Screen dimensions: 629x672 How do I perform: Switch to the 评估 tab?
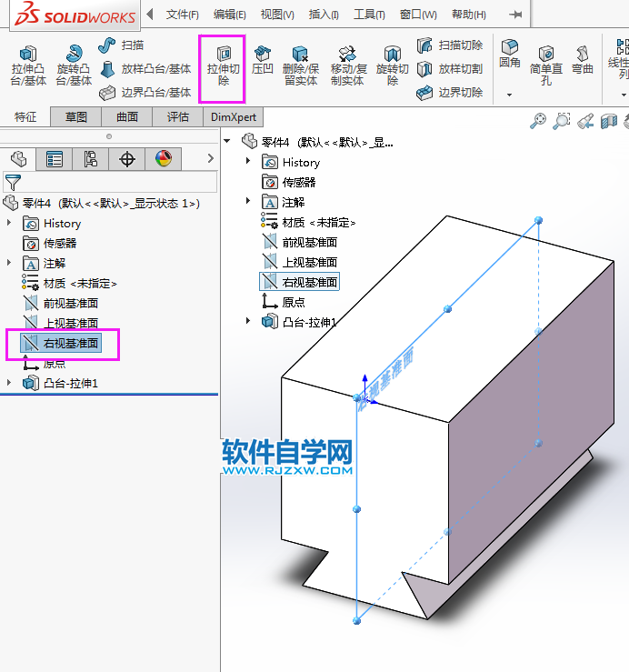pos(178,117)
